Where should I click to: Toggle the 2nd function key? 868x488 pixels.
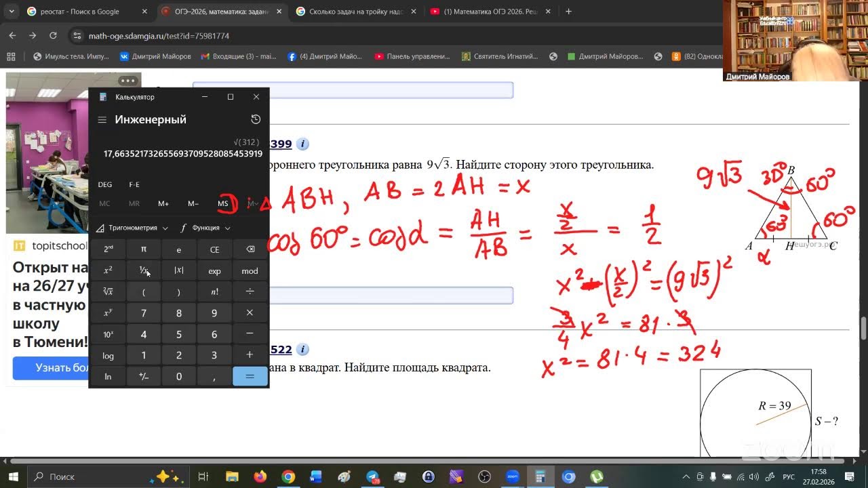pos(108,249)
